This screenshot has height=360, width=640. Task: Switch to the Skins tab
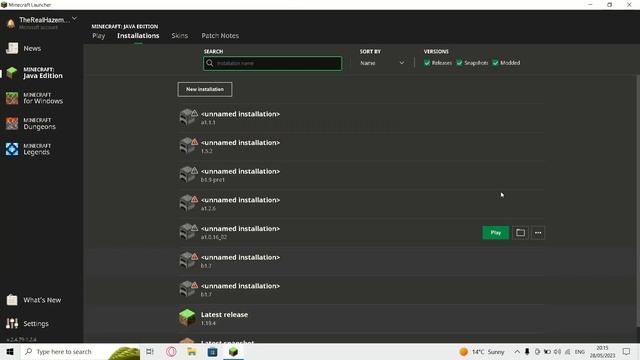click(x=180, y=36)
